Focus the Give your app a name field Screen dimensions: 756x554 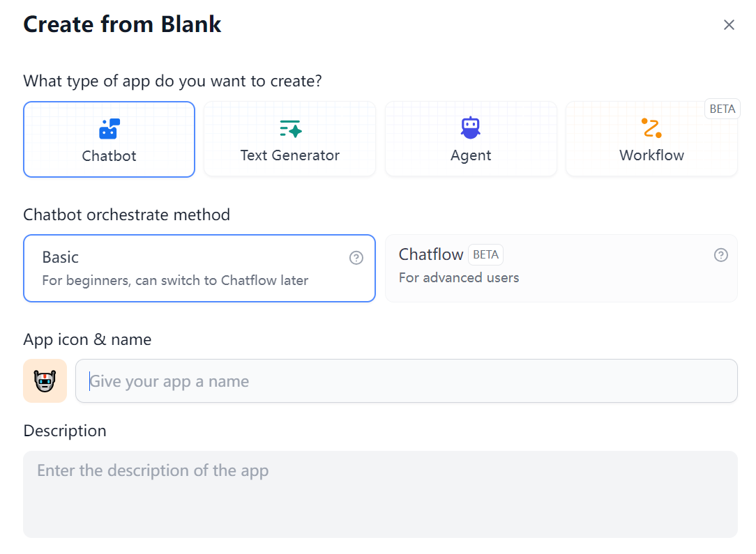[x=407, y=380]
